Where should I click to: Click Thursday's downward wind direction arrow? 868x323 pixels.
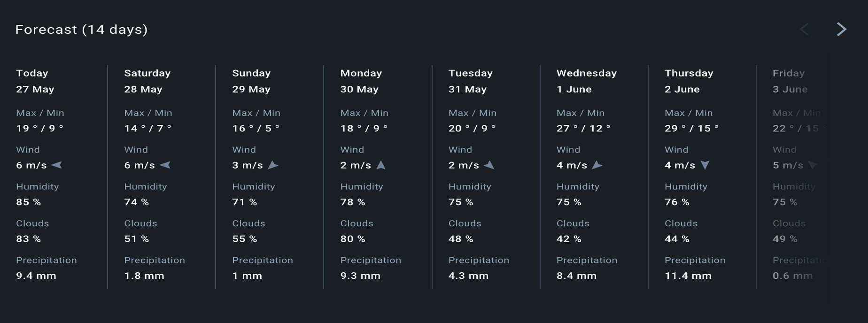click(705, 165)
